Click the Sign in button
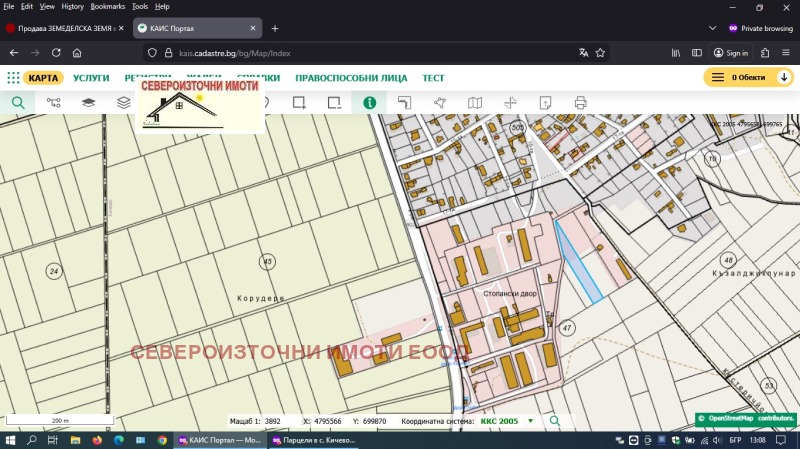800x449 pixels. pyautogui.click(x=731, y=53)
